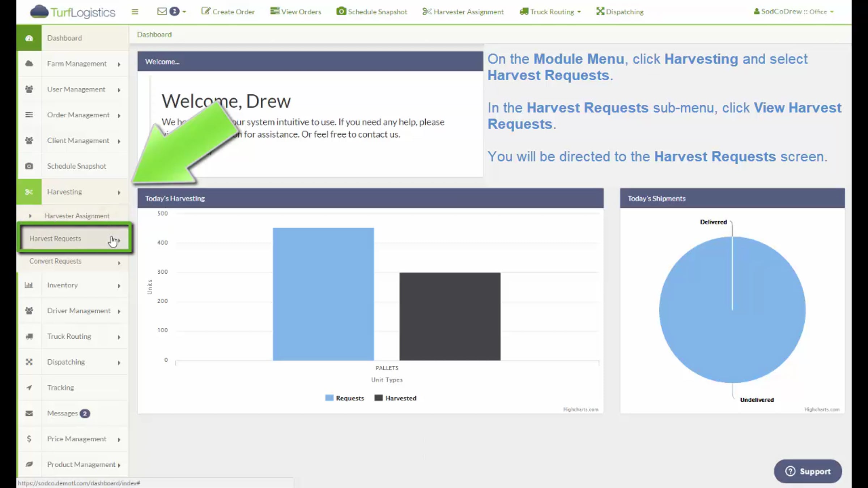Click the Today's Shipments panel header
The width and height of the screenshot is (868, 488).
732,198
